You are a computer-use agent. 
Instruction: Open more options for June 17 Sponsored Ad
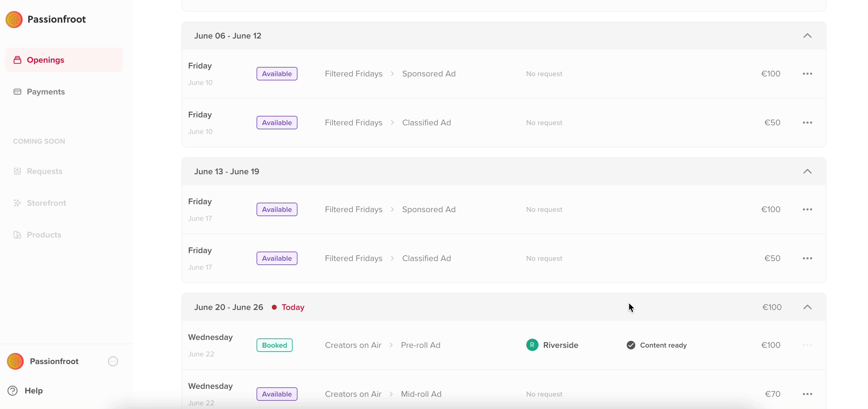(x=807, y=209)
